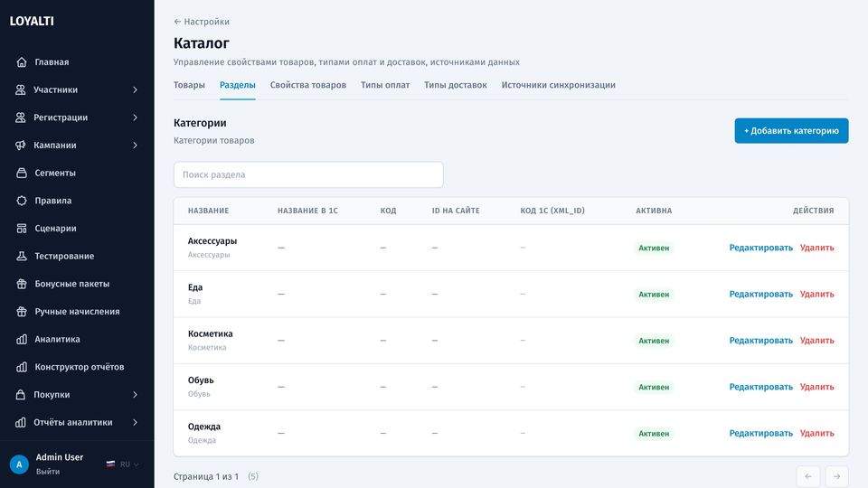The width and height of the screenshot is (868, 488).
Task: Open the Источники синхронизации tab
Action: click(x=559, y=85)
